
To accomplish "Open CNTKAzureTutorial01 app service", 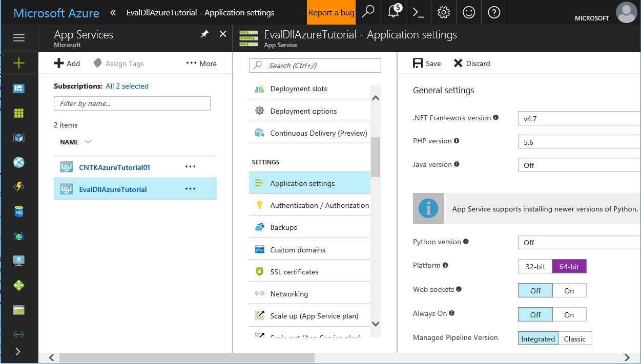I will click(x=114, y=167).
